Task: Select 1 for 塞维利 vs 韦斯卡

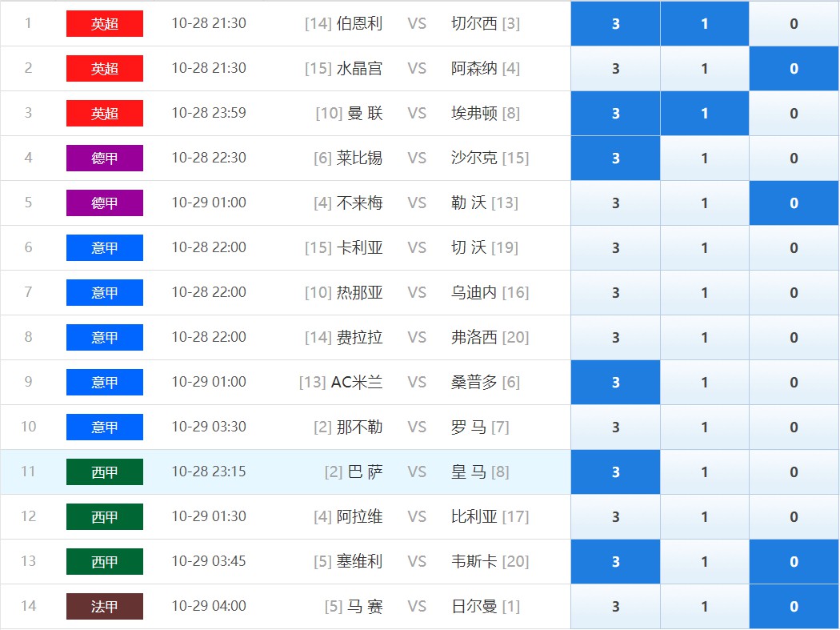Action: (705, 561)
